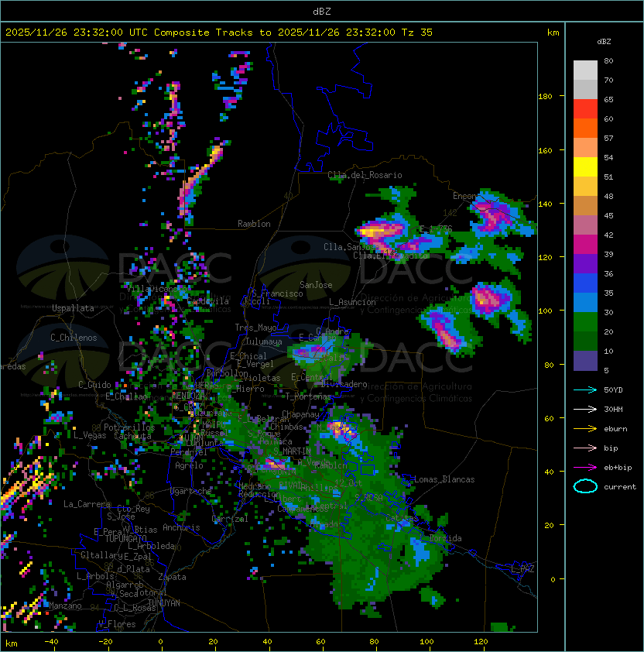Select the dark orange 57–60 dBZ swatch
The width and height of the screenshot is (644, 652).
pos(585,128)
